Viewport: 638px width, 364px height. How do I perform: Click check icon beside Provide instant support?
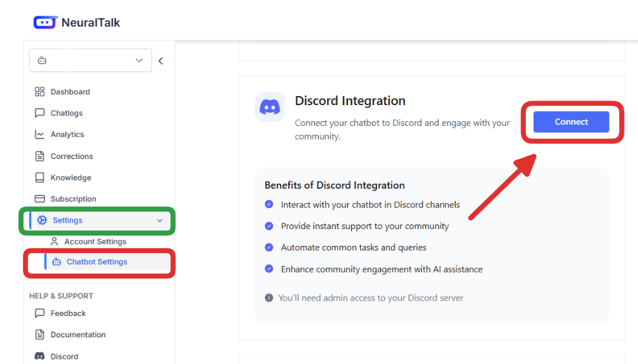point(269,226)
